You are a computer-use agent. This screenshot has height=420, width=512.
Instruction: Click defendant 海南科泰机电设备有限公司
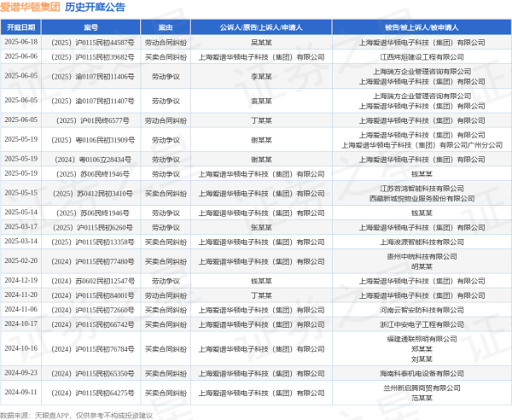pos(422,373)
